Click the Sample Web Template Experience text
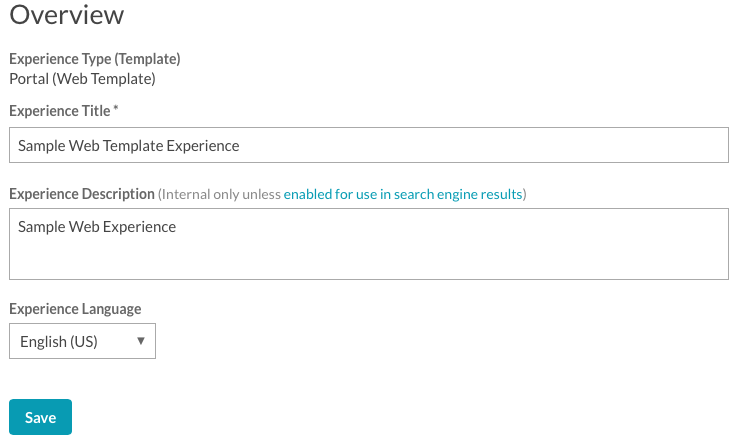 click(129, 146)
